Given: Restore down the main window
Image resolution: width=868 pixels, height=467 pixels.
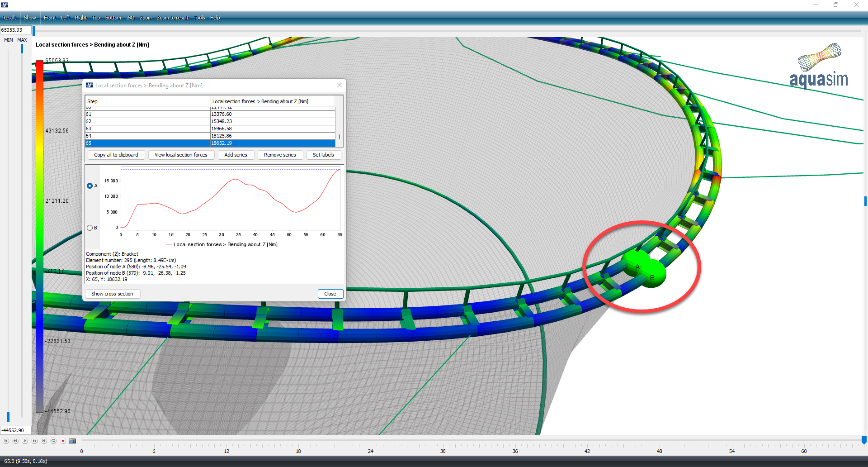Looking at the screenshot, I should pyautogui.click(x=836, y=5).
